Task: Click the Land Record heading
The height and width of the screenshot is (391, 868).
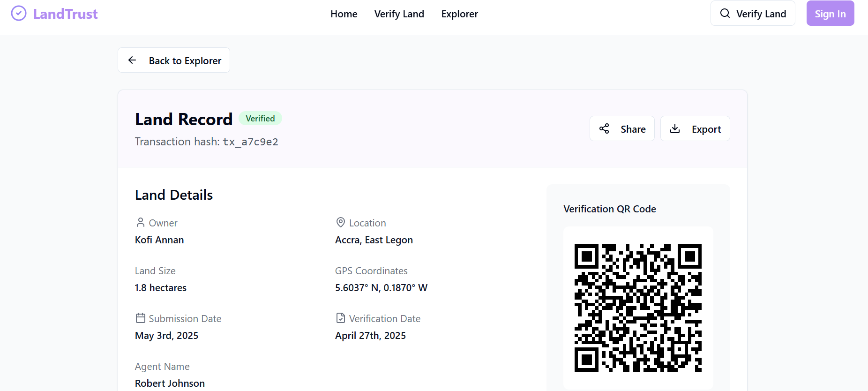Action: [184, 119]
